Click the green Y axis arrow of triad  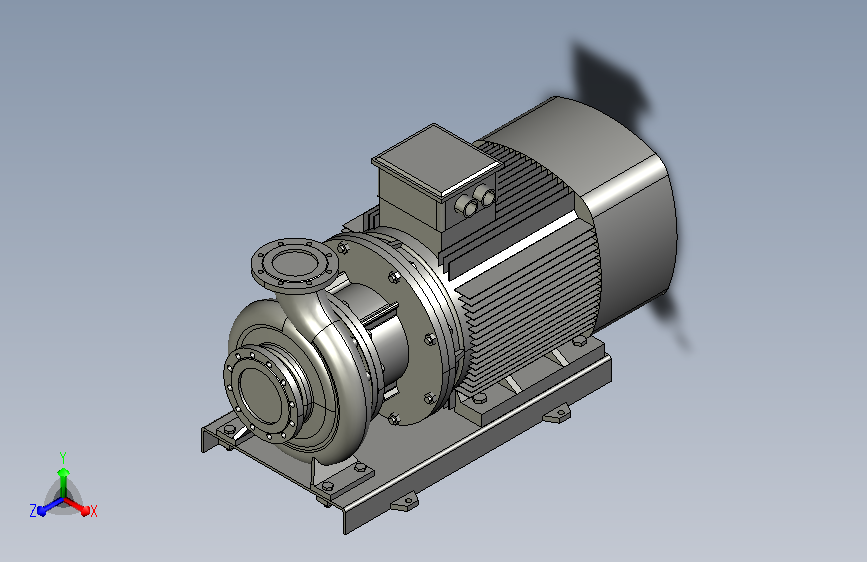pos(64,483)
